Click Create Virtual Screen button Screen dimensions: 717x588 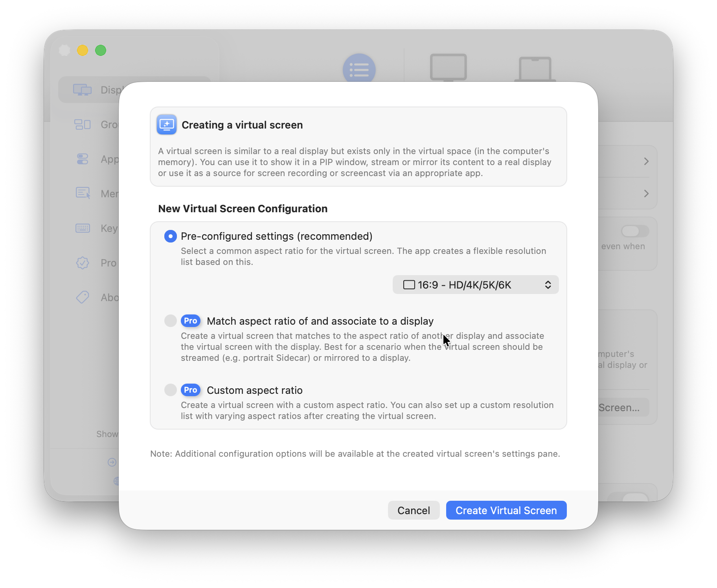[x=506, y=510]
